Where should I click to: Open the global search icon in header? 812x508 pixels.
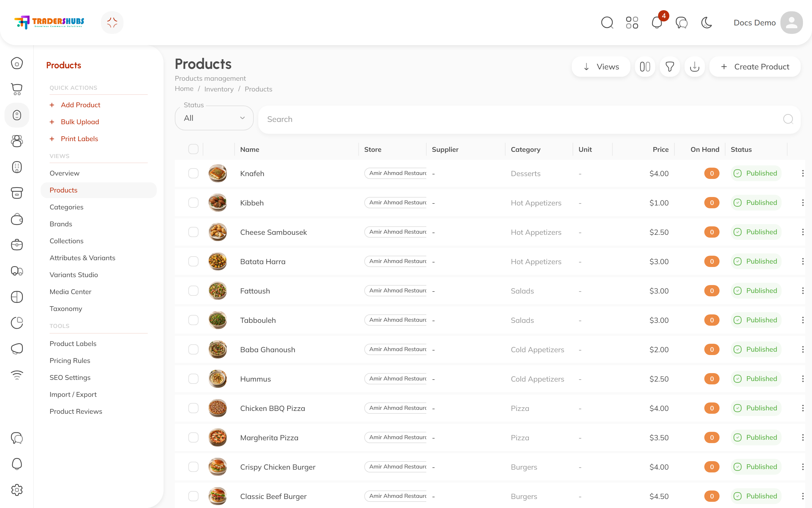(x=607, y=23)
